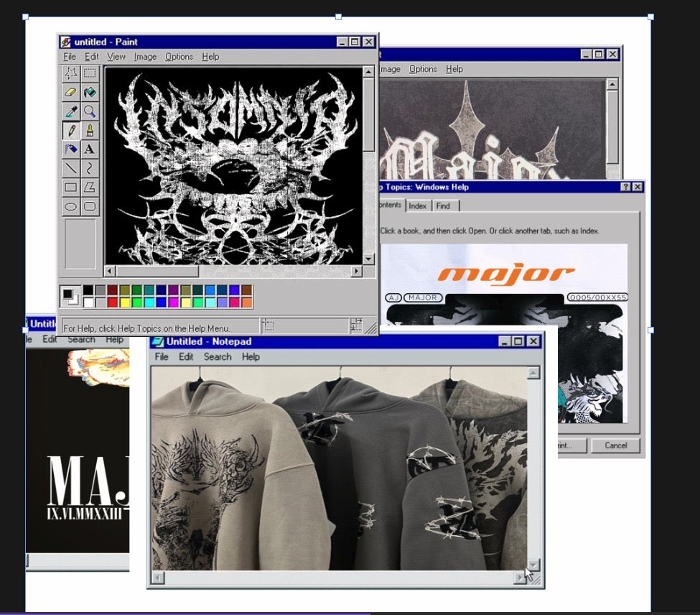
Task: Select the Curve tool in Paint
Action: click(x=89, y=168)
